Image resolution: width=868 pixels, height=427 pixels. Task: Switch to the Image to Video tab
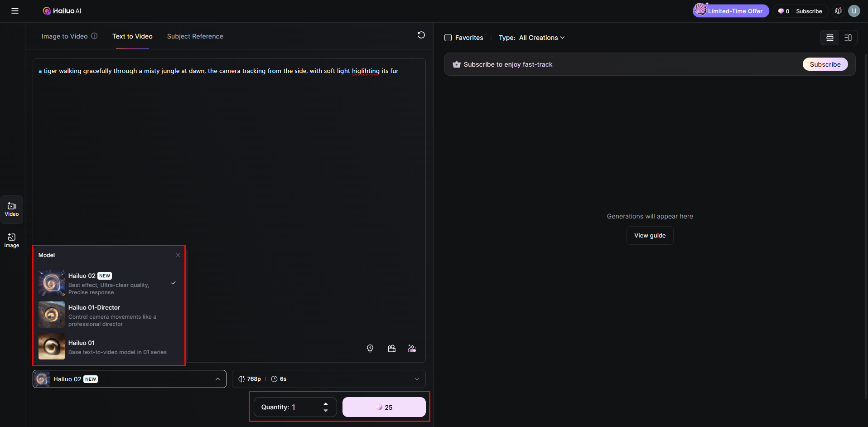[x=64, y=36]
